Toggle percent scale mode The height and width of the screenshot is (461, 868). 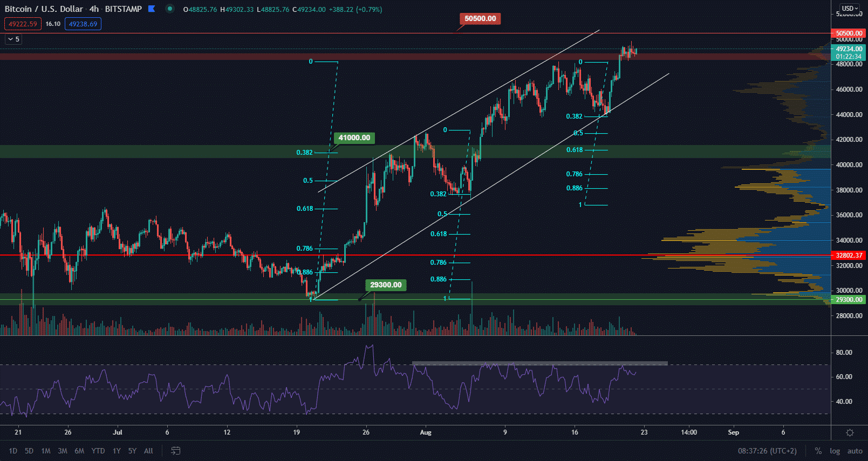click(818, 451)
